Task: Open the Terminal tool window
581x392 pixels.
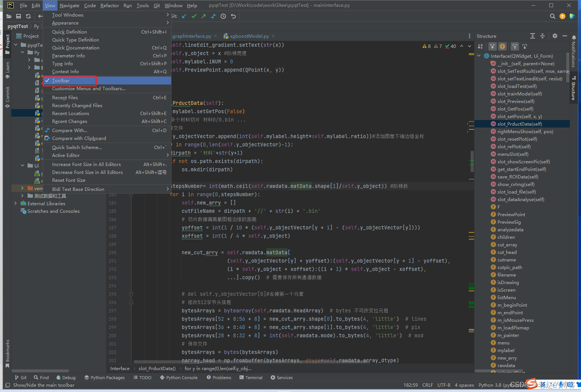Action: click(x=250, y=377)
